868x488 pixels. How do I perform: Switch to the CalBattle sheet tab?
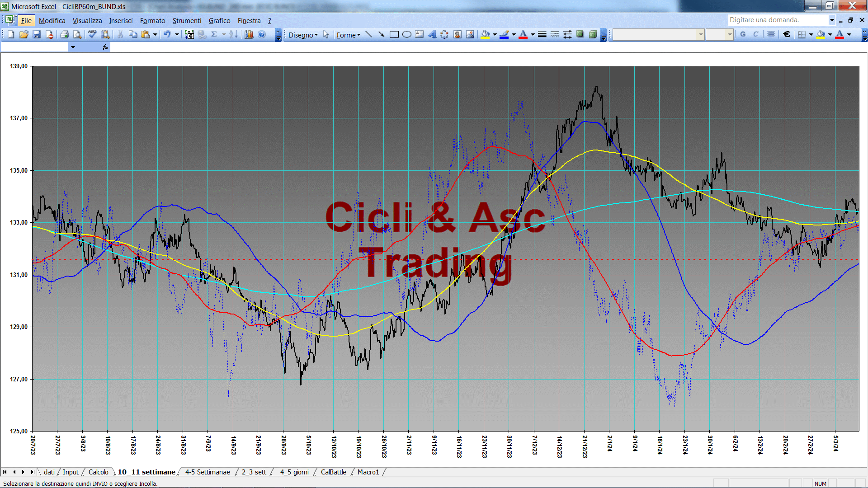point(334,472)
